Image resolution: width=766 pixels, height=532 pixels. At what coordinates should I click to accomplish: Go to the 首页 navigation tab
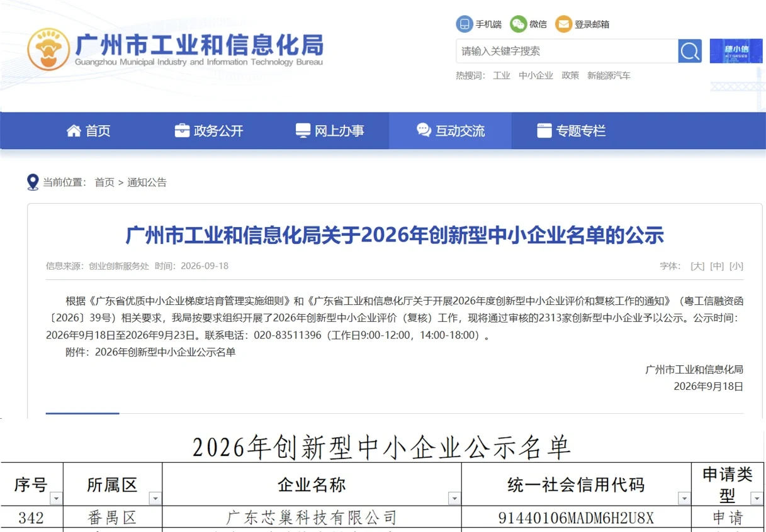click(x=89, y=131)
